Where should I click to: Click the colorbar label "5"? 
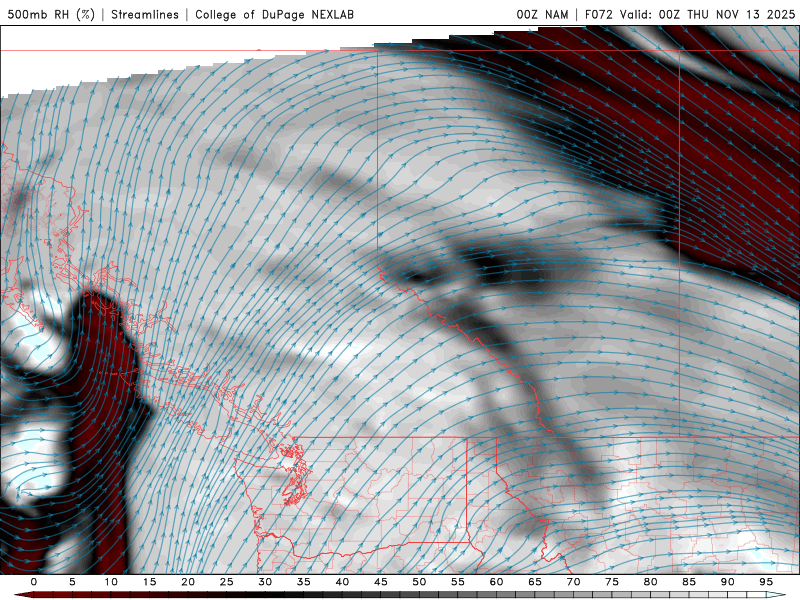pos(72,582)
